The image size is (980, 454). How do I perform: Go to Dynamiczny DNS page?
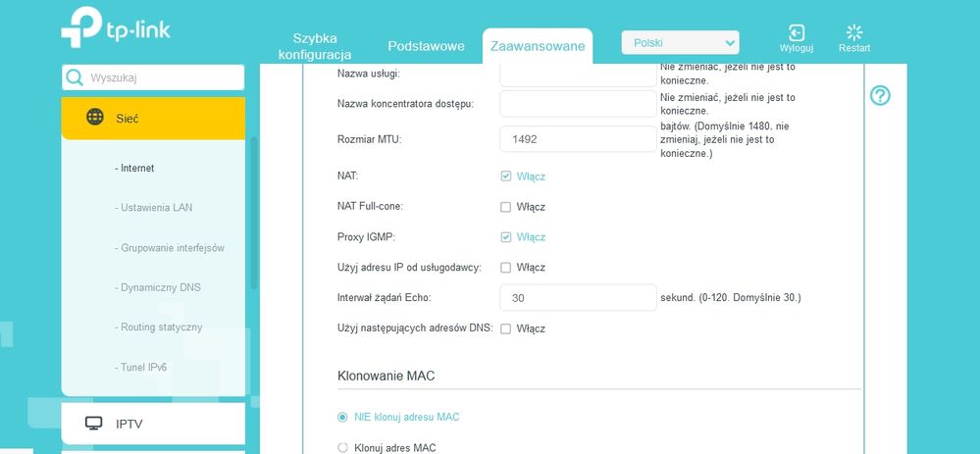coord(161,287)
